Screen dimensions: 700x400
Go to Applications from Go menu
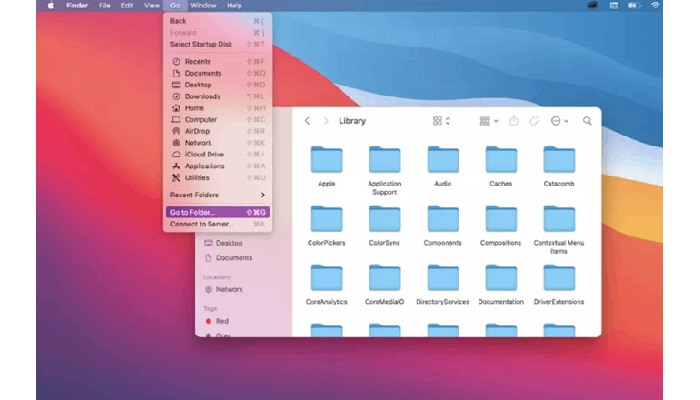pyautogui.click(x=217, y=166)
